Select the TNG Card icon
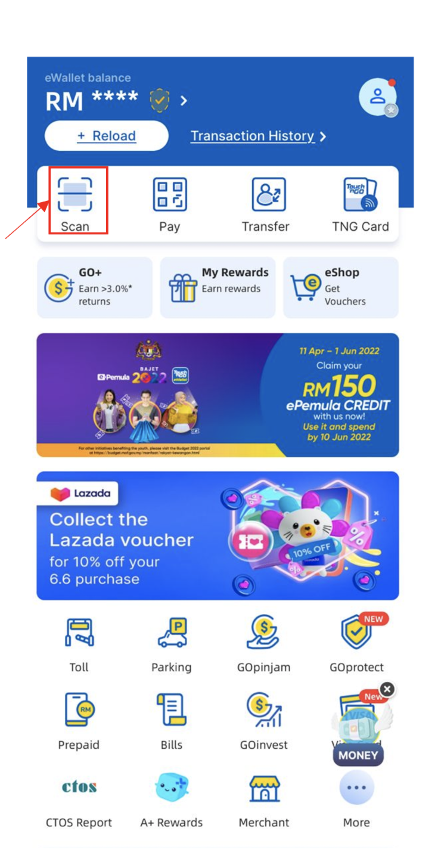Viewport: 441px width, 868px height. click(361, 194)
